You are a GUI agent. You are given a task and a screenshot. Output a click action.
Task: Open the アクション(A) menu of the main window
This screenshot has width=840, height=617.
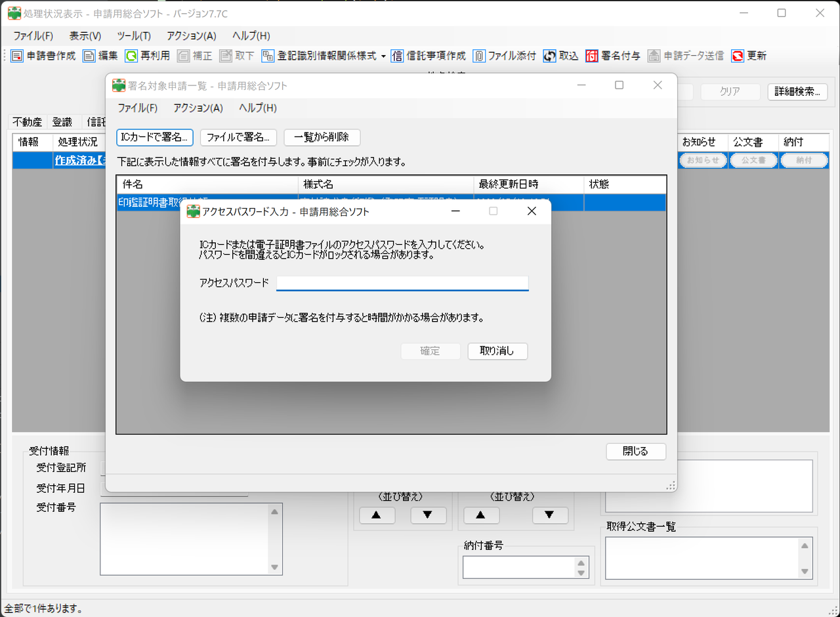click(191, 35)
